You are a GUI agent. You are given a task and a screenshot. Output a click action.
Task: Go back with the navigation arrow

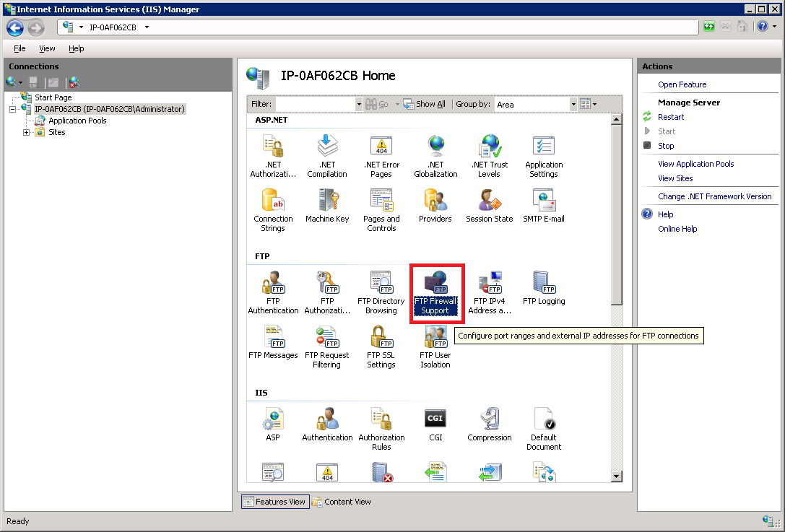click(x=15, y=27)
